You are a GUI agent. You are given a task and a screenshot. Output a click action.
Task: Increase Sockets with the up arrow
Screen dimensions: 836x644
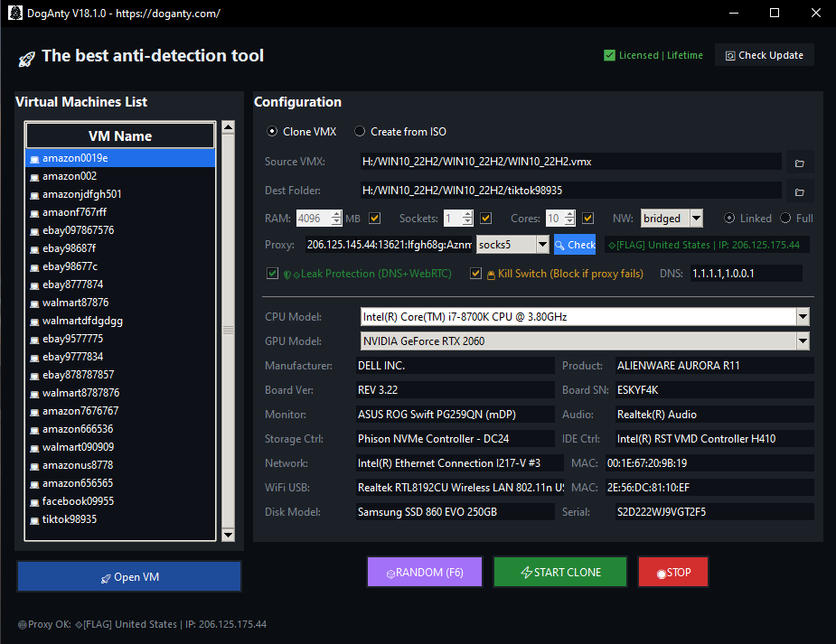coord(467,214)
